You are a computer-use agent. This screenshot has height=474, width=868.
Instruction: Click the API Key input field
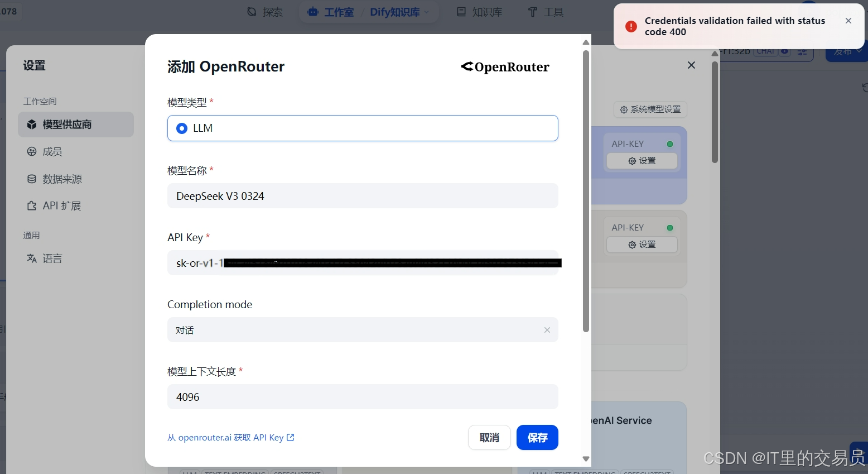pos(363,263)
